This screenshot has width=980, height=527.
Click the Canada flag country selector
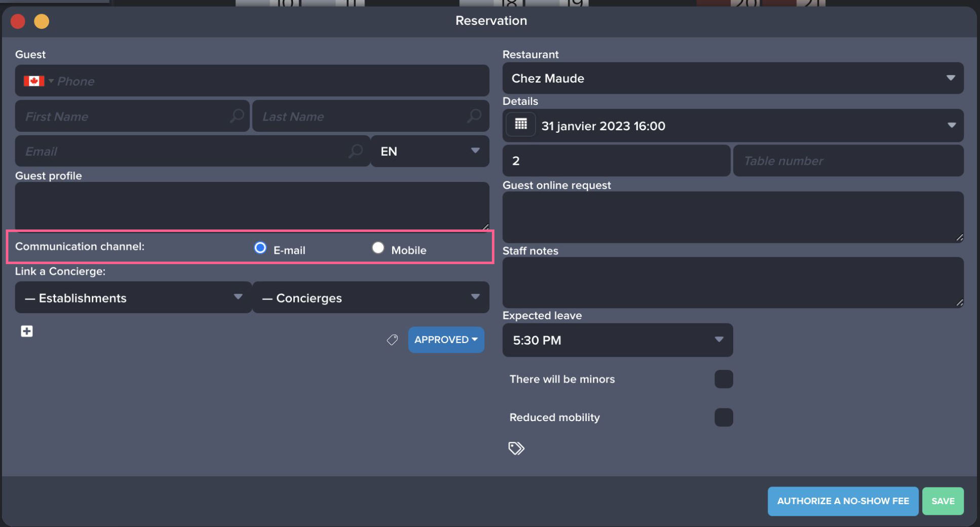tap(38, 81)
